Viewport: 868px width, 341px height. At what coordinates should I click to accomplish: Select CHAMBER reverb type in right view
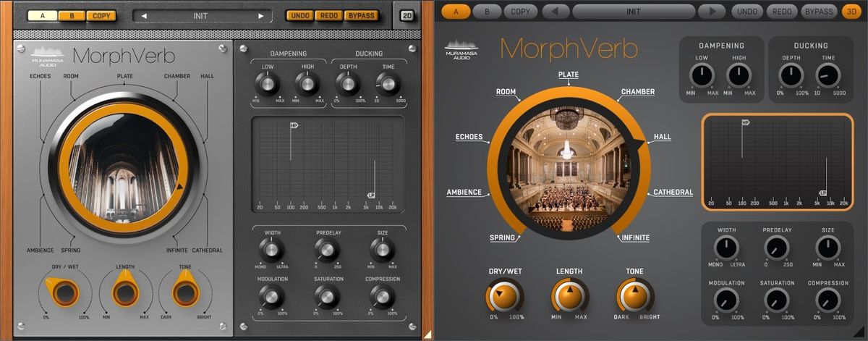pyautogui.click(x=637, y=92)
